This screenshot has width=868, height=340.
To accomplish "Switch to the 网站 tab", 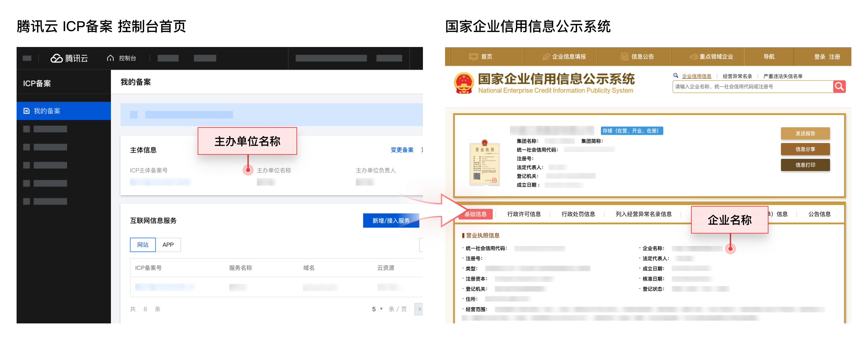I will (x=143, y=245).
